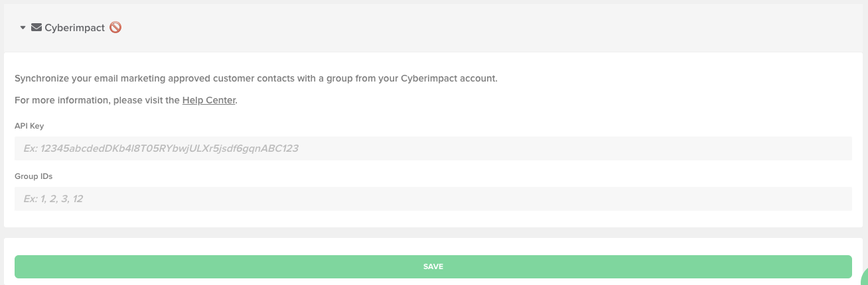
Task: Click empty area of Cyberimpact header bar
Action: point(465,28)
